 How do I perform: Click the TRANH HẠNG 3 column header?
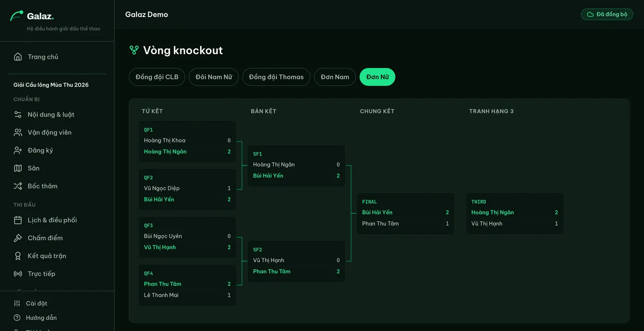tap(491, 111)
